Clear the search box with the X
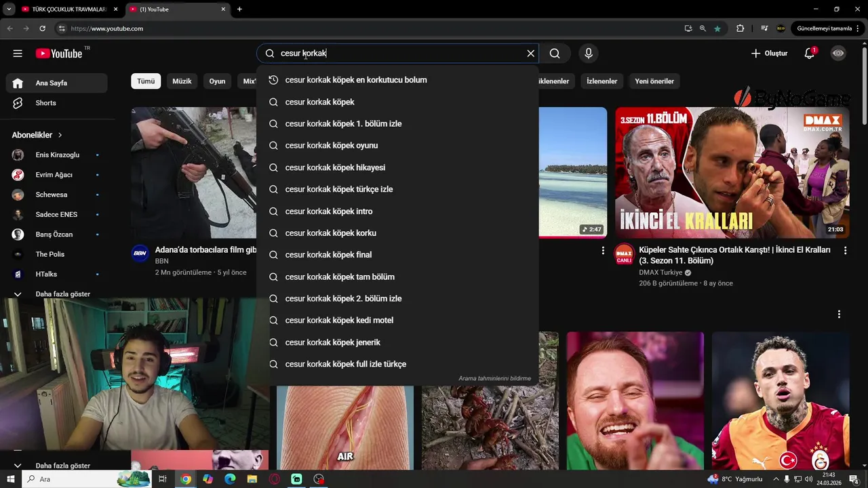The height and width of the screenshot is (488, 868). click(x=531, y=54)
